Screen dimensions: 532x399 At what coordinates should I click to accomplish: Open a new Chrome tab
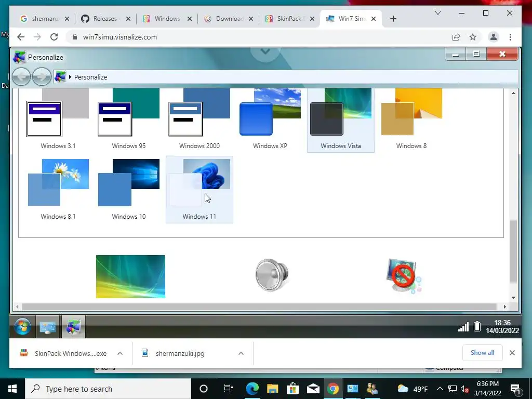coord(393,19)
